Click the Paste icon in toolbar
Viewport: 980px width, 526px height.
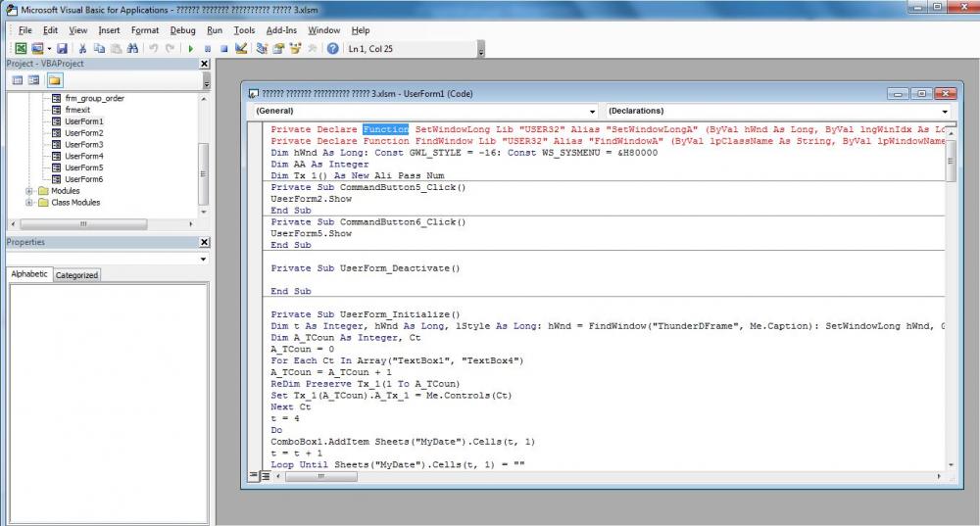point(116,48)
